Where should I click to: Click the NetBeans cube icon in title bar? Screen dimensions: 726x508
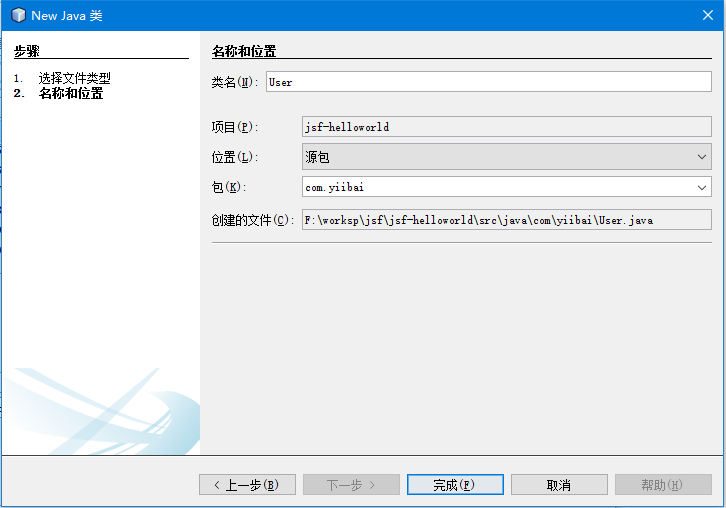coord(17,15)
